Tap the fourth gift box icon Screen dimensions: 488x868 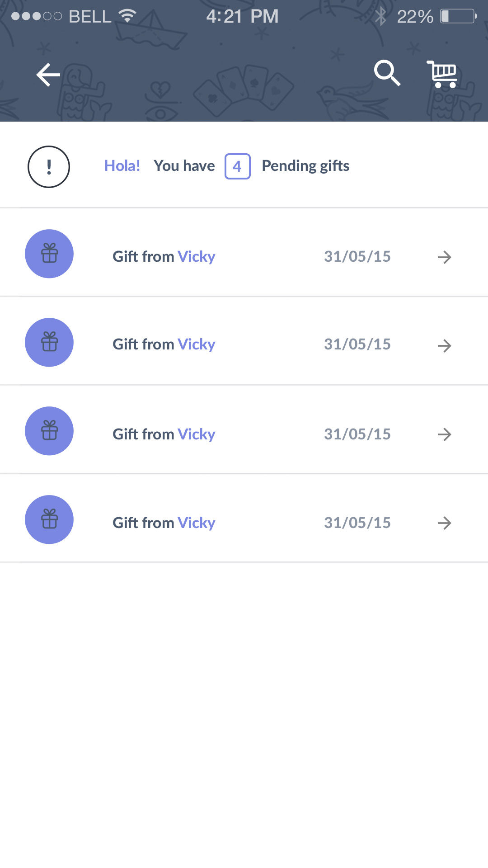49,519
